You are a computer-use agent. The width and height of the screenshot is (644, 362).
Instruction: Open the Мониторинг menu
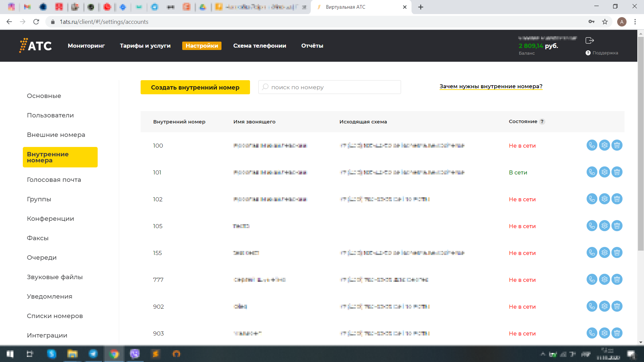[x=86, y=46]
